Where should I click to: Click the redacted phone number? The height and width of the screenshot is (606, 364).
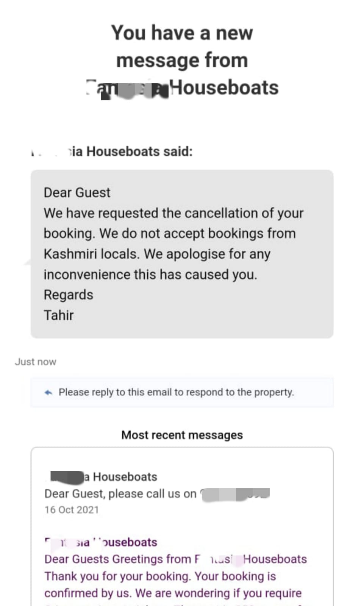click(235, 494)
